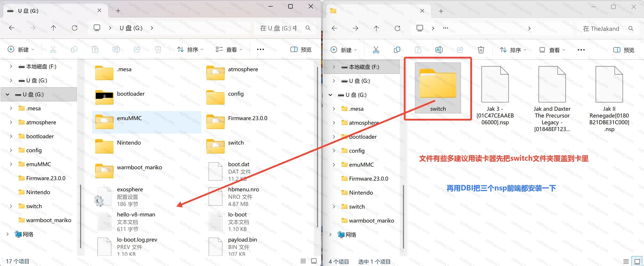Toggle the 预览 pane in left window
The height and width of the screenshot is (266, 644).
pos(301,50)
